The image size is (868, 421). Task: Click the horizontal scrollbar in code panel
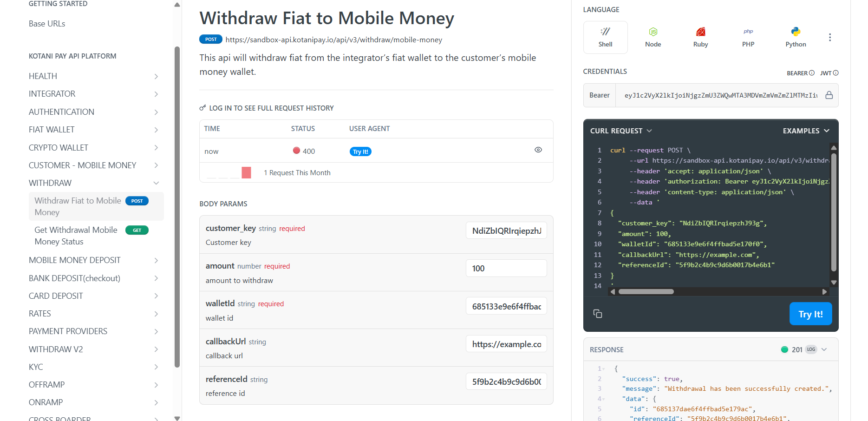[646, 292]
